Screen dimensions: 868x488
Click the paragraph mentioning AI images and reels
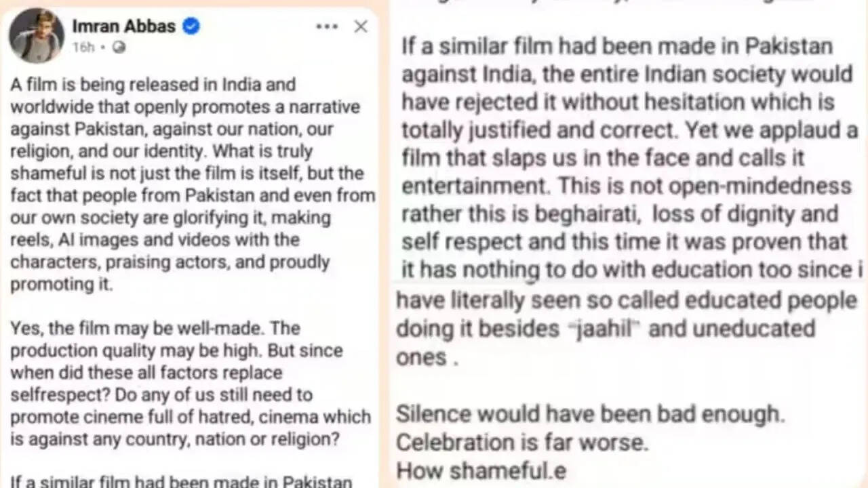point(170,239)
